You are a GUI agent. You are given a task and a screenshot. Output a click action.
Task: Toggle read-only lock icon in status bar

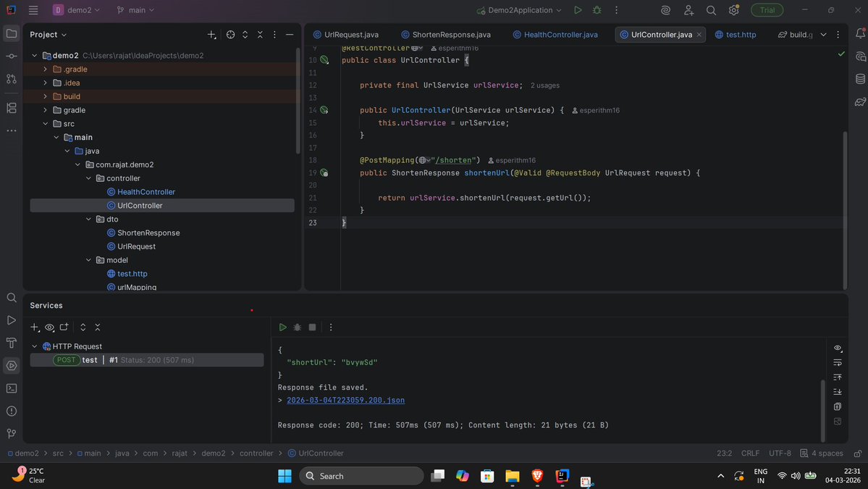[857, 453]
